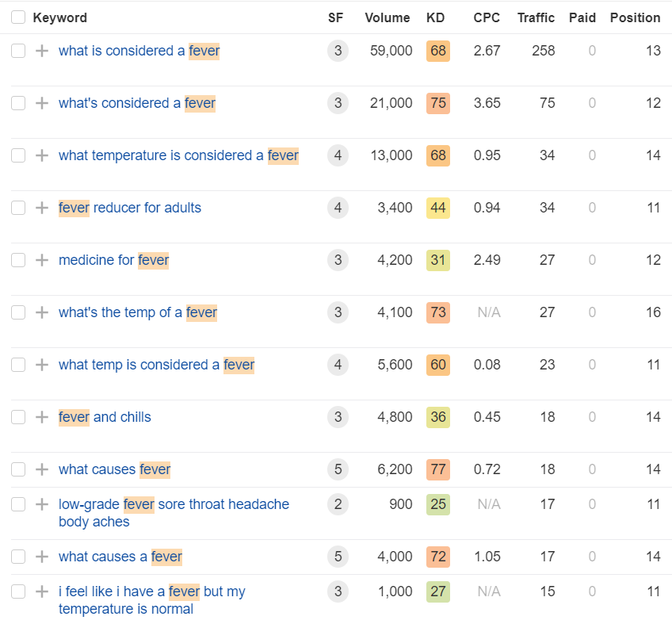Sort by the KD column header

coord(435,17)
